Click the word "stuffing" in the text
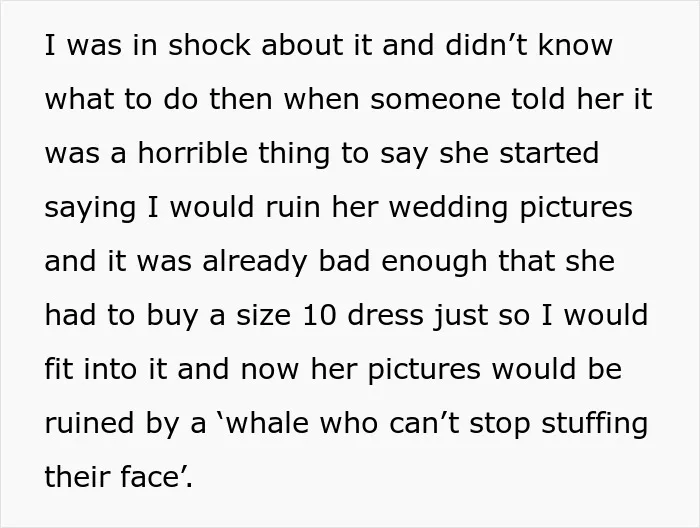700x528 pixels. click(594, 423)
